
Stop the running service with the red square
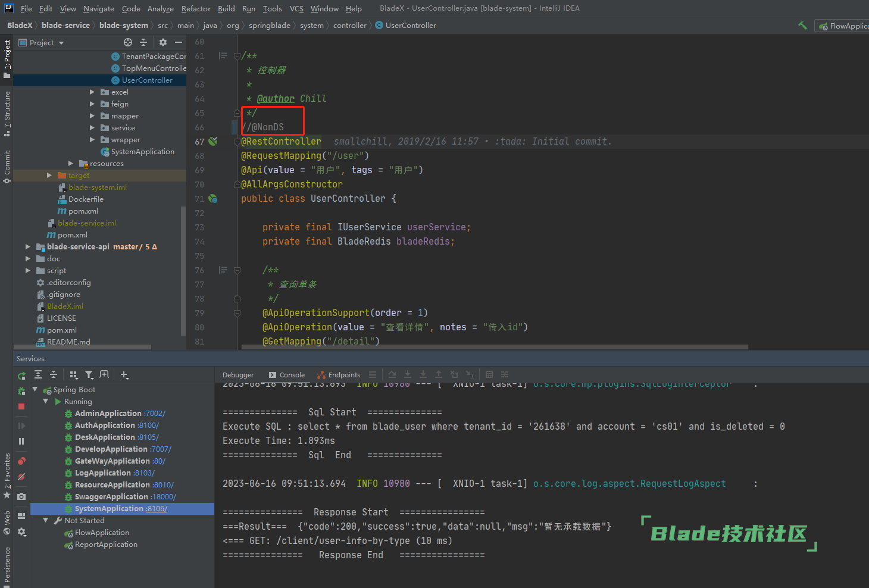21,406
